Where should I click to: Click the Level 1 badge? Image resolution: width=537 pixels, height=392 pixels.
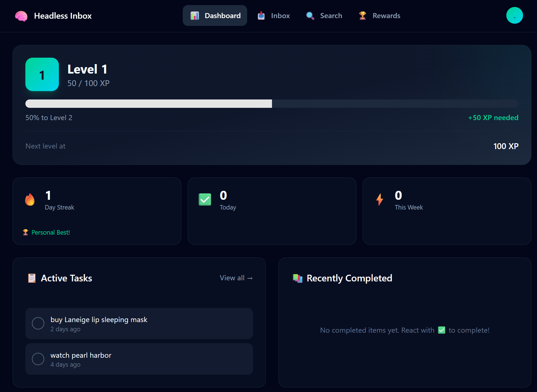(42, 74)
